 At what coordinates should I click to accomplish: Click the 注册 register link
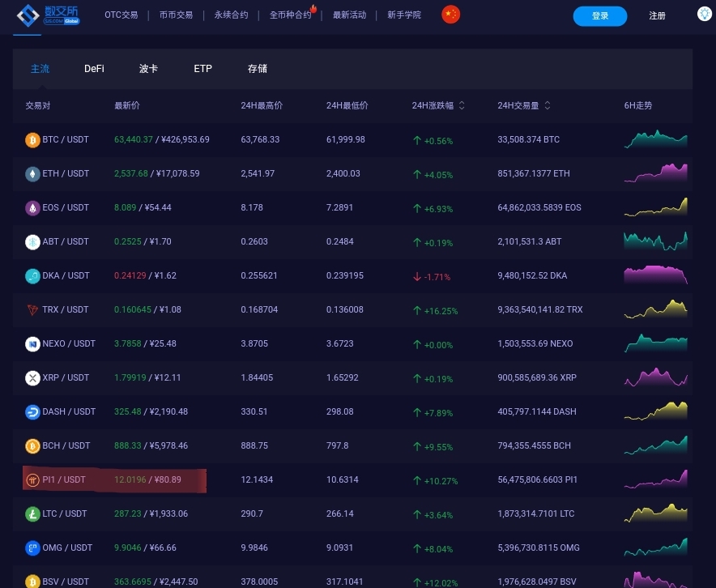point(657,16)
